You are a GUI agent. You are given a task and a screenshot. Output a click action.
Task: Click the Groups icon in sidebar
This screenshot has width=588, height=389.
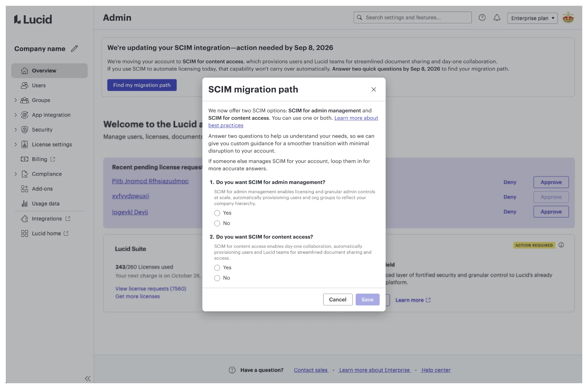25,100
